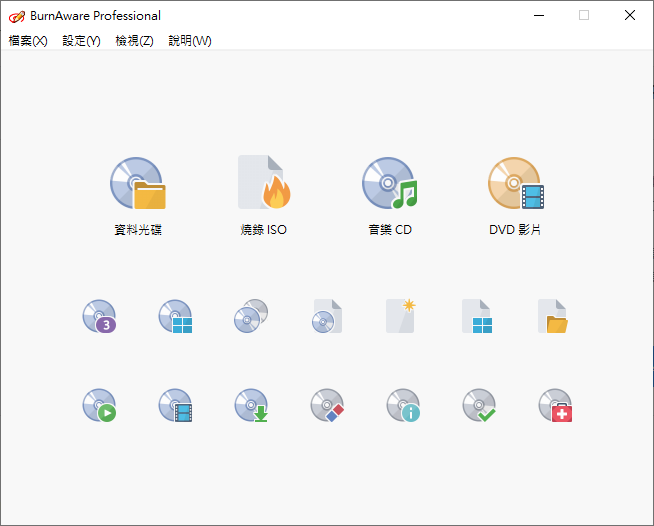Image resolution: width=654 pixels, height=526 pixels.
Task: Open the Data Disc (資料光碟) tool
Action: click(138, 183)
